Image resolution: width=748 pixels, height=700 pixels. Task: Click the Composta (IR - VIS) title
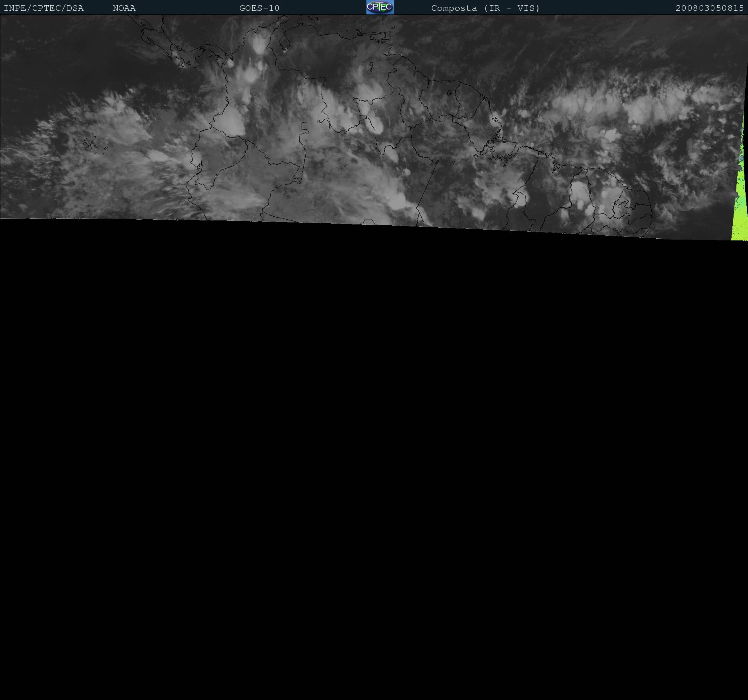[x=485, y=8]
